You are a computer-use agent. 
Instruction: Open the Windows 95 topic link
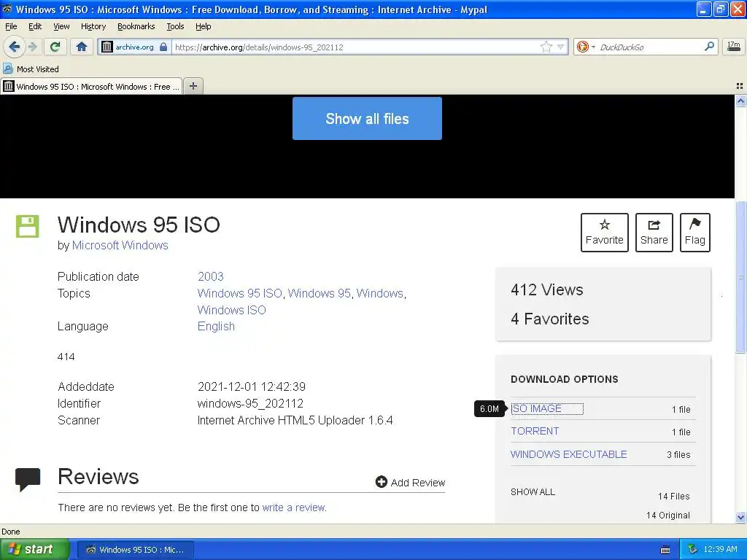(320, 293)
